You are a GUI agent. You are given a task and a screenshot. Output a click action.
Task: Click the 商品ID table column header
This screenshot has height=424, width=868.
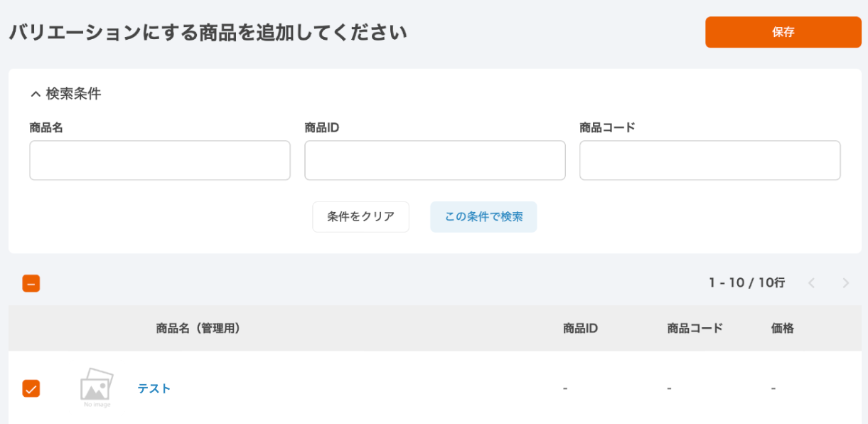580,328
